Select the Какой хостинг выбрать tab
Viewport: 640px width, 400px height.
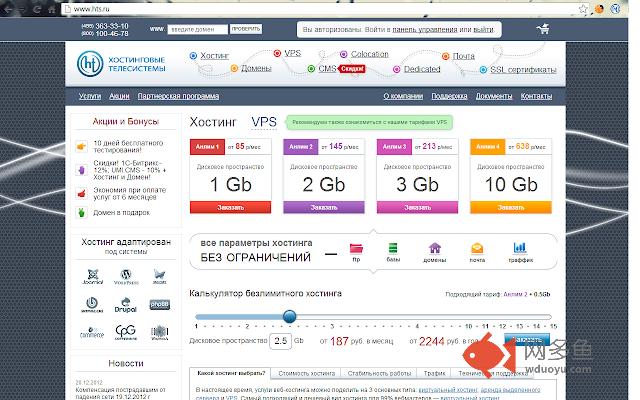click(231, 373)
